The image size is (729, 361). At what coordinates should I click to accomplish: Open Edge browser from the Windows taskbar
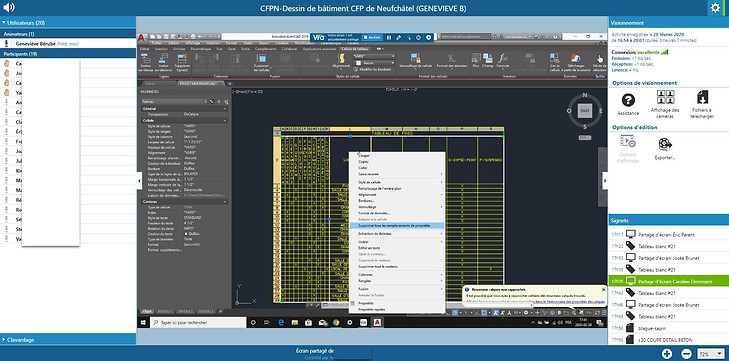tap(281, 322)
